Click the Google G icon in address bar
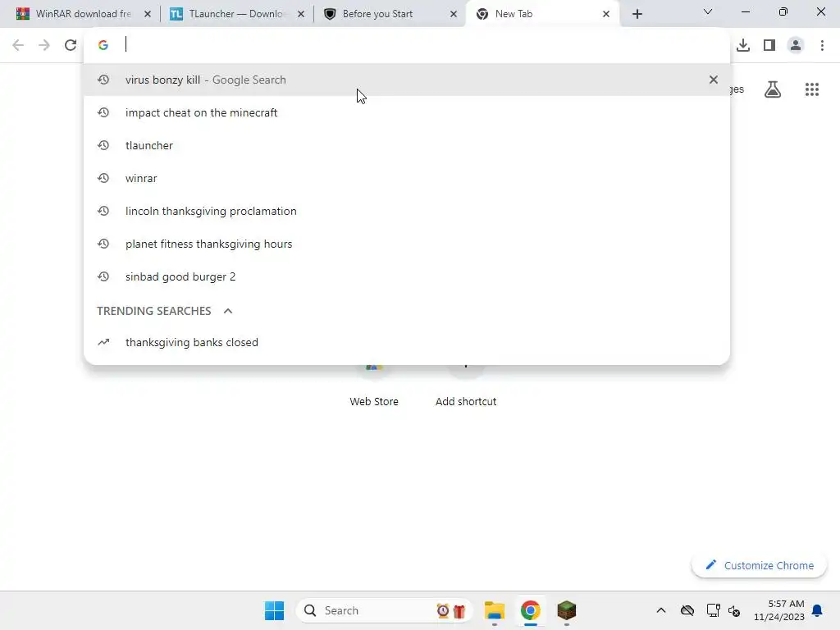Viewport: 840px width, 630px height. coord(103,45)
